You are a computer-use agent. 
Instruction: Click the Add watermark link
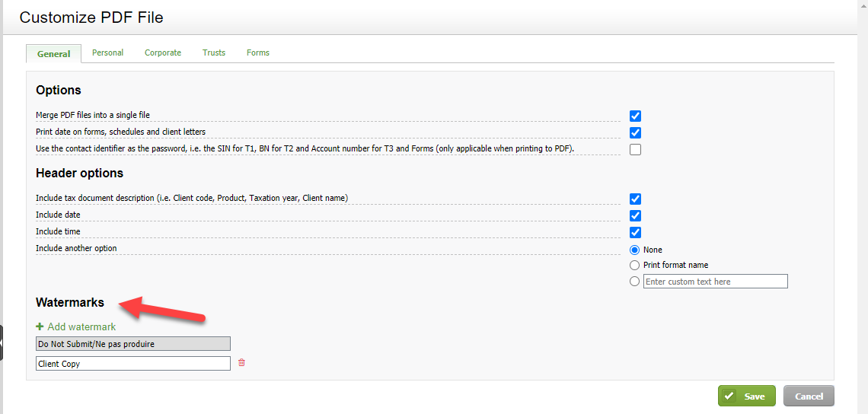coord(81,326)
